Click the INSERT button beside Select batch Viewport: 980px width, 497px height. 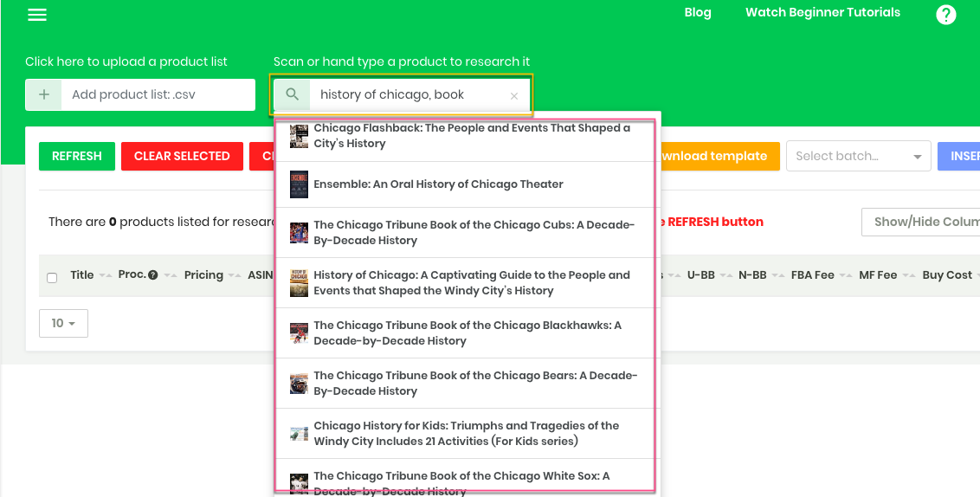click(958, 157)
